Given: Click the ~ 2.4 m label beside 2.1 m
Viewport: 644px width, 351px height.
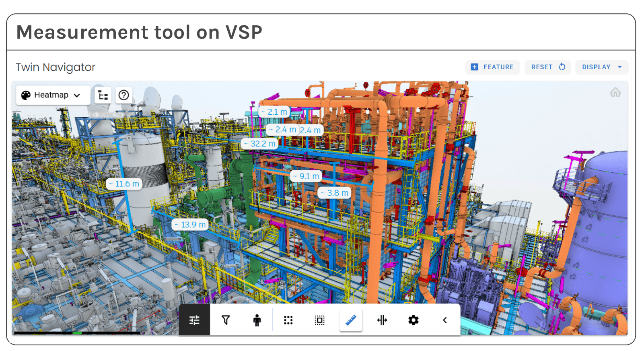Looking at the screenshot, I should [x=282, y=130].
